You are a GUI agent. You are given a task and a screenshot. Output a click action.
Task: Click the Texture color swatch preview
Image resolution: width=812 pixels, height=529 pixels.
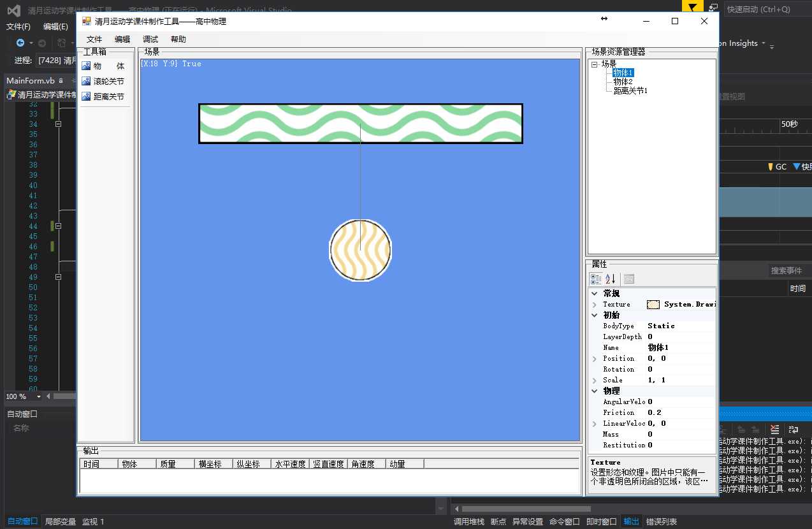(x=653, y=305)
